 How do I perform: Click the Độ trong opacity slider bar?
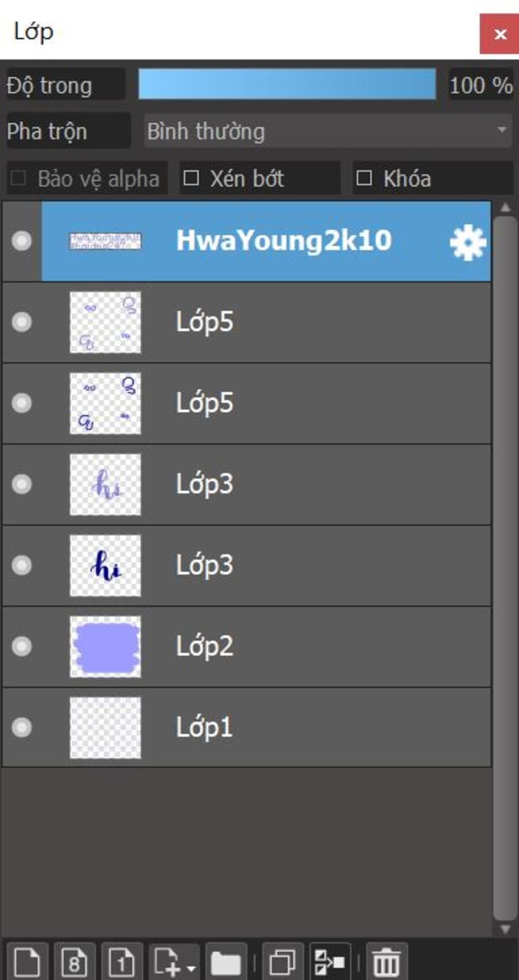pyautogui.click(x=287, y=84)
